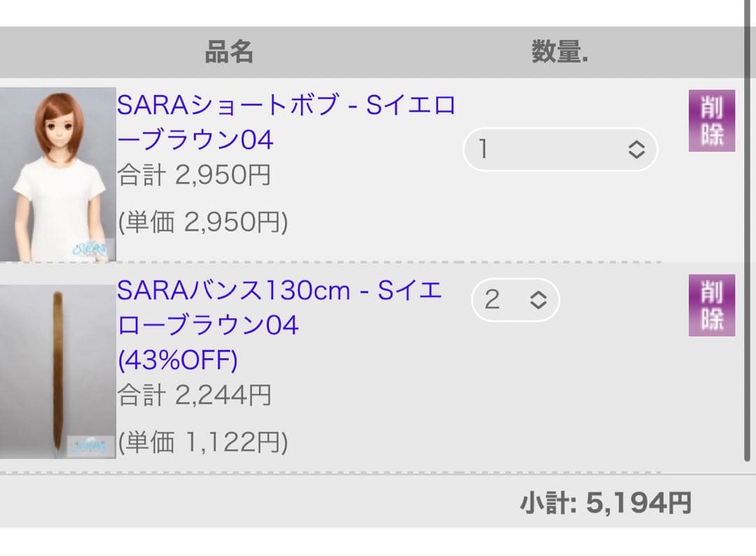Open the quantity selector showing 1
756x556 pixels.
(x=560, y=149)
